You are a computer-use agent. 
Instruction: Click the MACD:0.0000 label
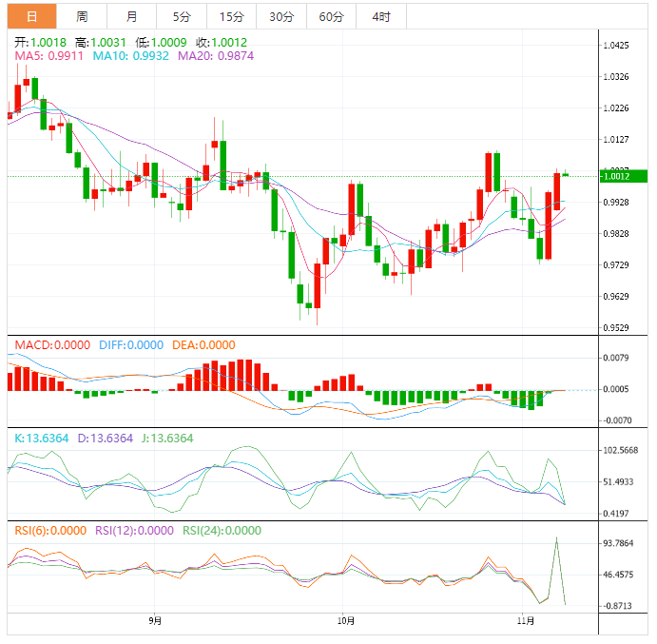pos(52,345)
